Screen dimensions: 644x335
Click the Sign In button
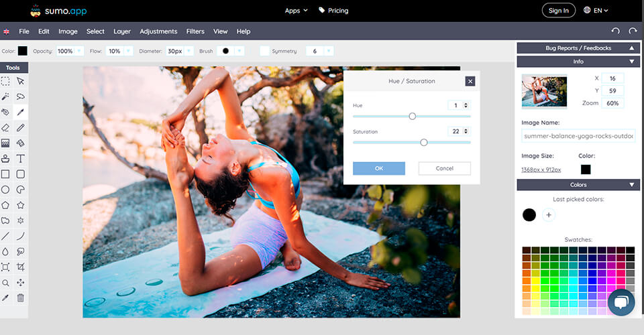[x=558, y=10]
